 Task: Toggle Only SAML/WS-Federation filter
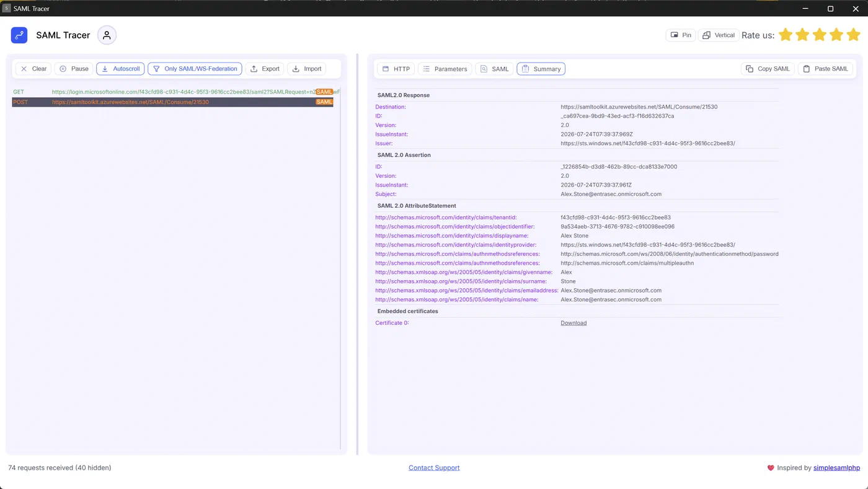pos(195,69)
